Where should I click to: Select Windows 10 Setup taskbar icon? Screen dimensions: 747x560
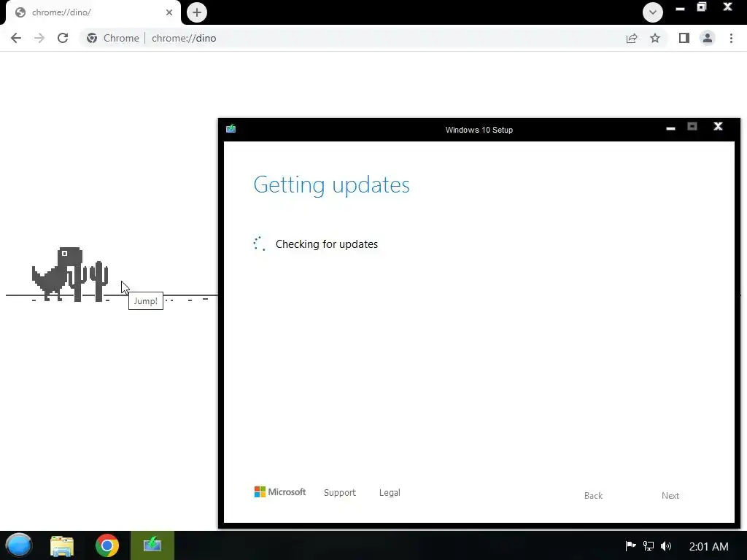152,545
